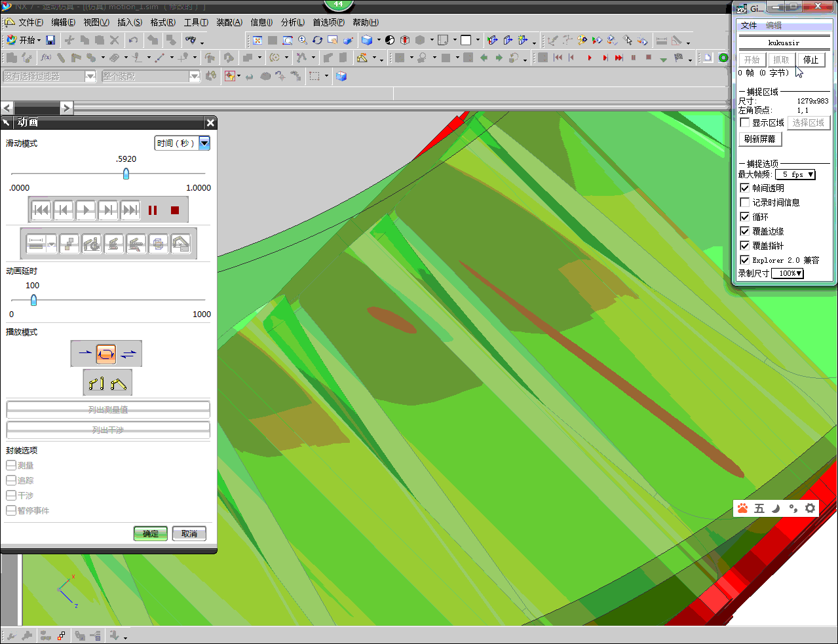This screenshot has height=644, width=838.
Task: Click the 取消 button in Animation dialog
Action: [x=189, y=533]
